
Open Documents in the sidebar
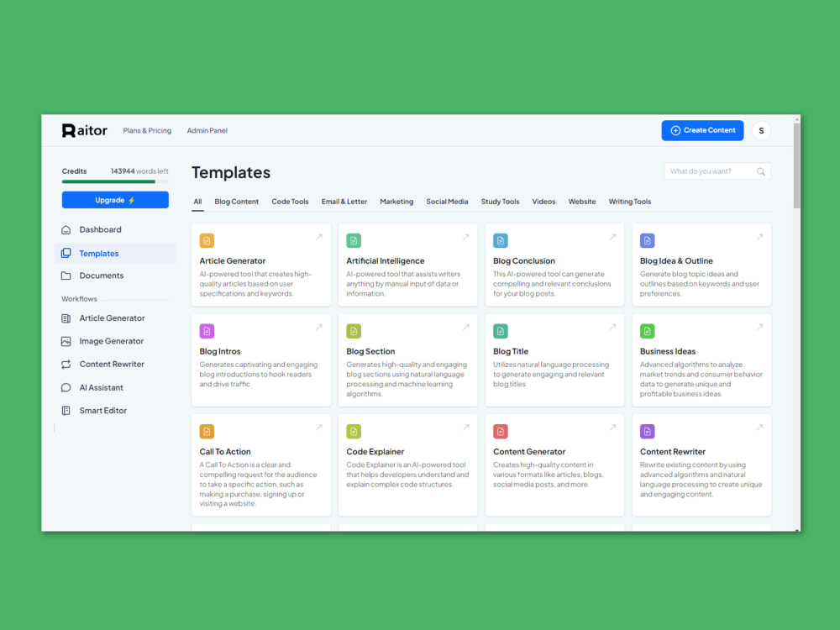pos(102,276)
